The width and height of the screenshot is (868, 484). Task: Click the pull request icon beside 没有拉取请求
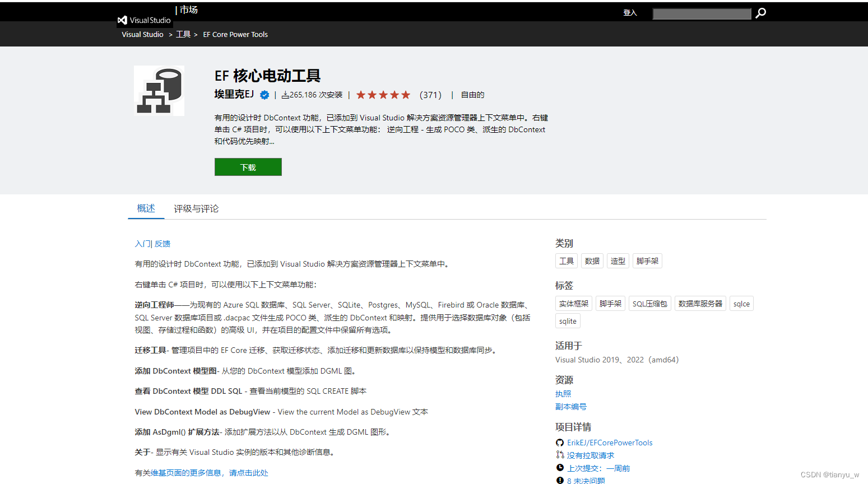click(x=560, y=455)
